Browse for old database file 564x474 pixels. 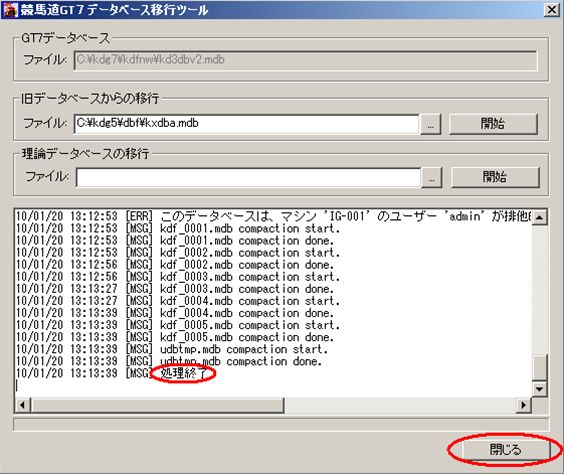tap(431, 124)
